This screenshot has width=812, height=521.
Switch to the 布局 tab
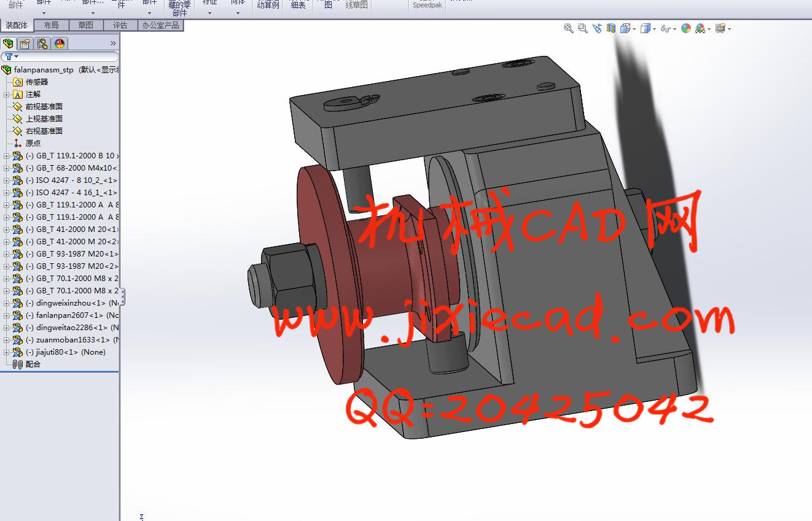[x=52, y=25]
